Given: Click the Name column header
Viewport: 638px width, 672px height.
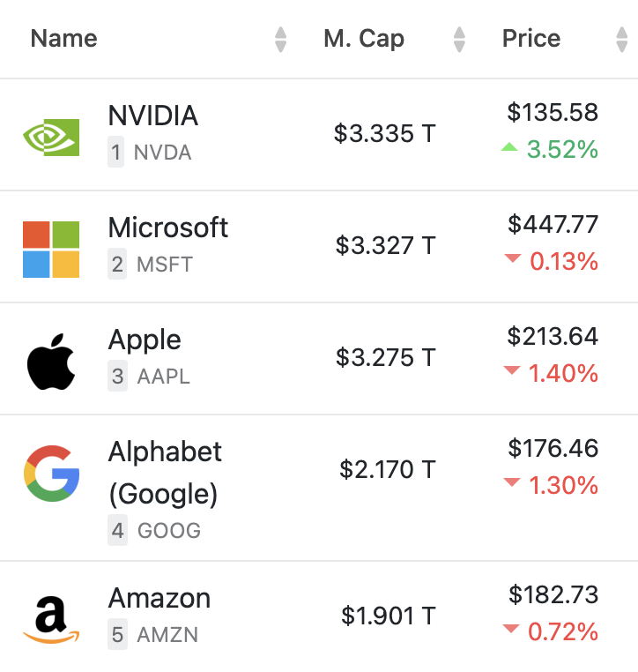Looking at the screenshot, I should (x=63, y=39).
